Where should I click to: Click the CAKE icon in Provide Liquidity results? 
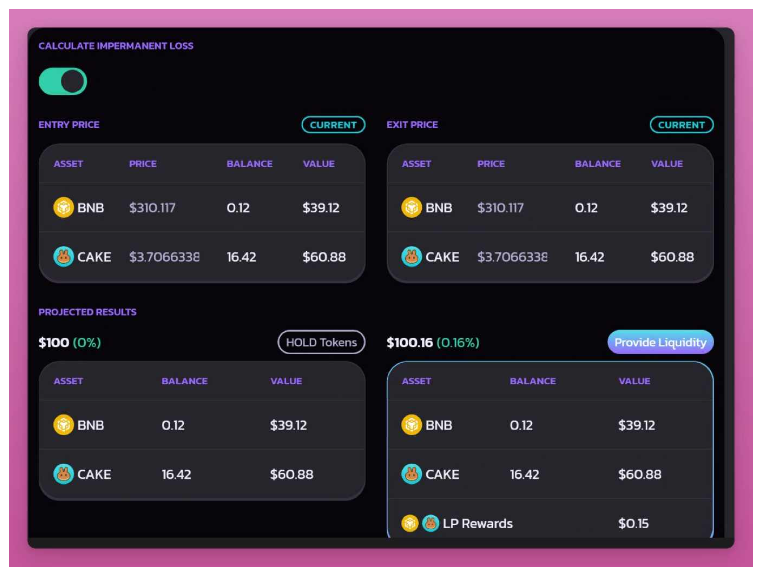pyautogui.click(x=411, y=474)
